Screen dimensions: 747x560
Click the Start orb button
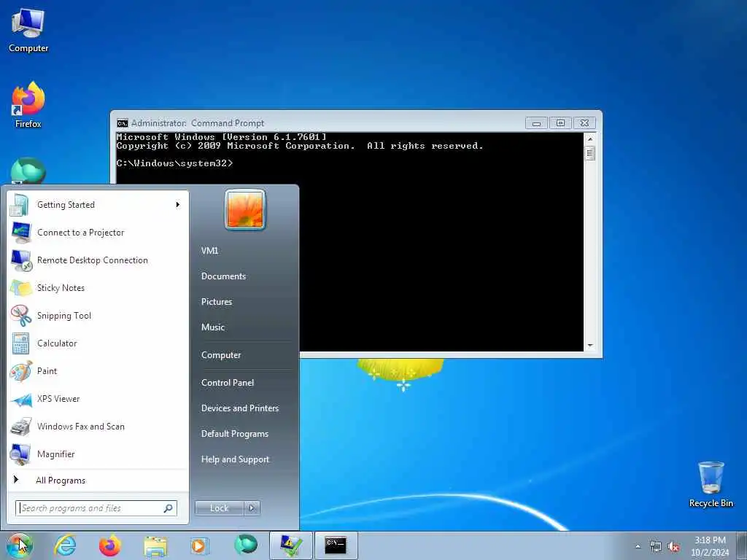19,545
